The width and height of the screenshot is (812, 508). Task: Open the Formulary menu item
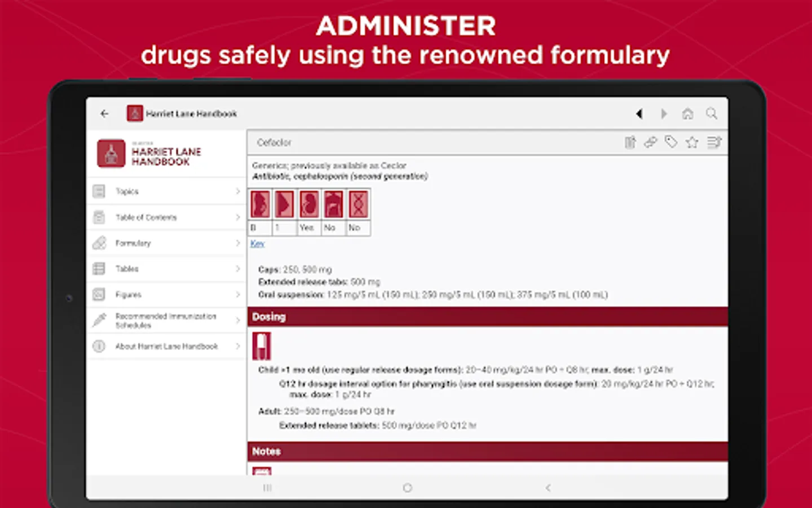tap(166, 243)
